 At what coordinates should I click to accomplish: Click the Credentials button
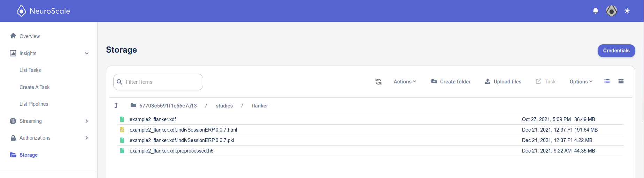pyautogui.click(x=616, y=51)
